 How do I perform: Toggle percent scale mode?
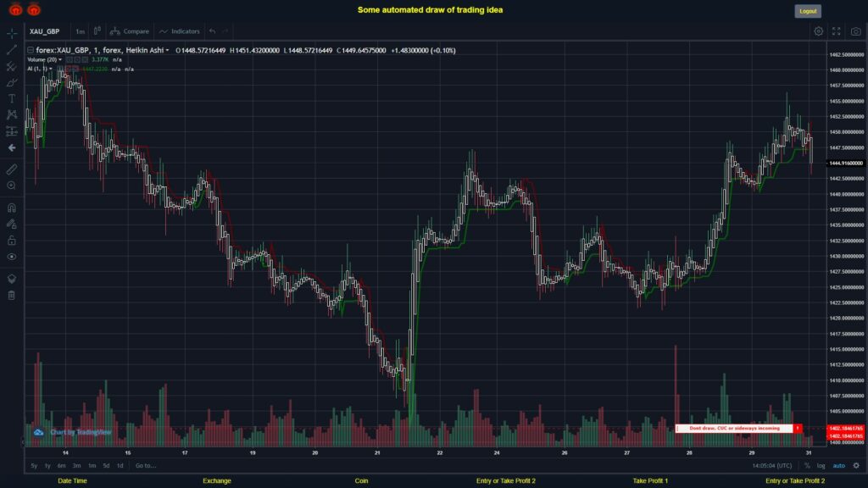pos(807,466)
